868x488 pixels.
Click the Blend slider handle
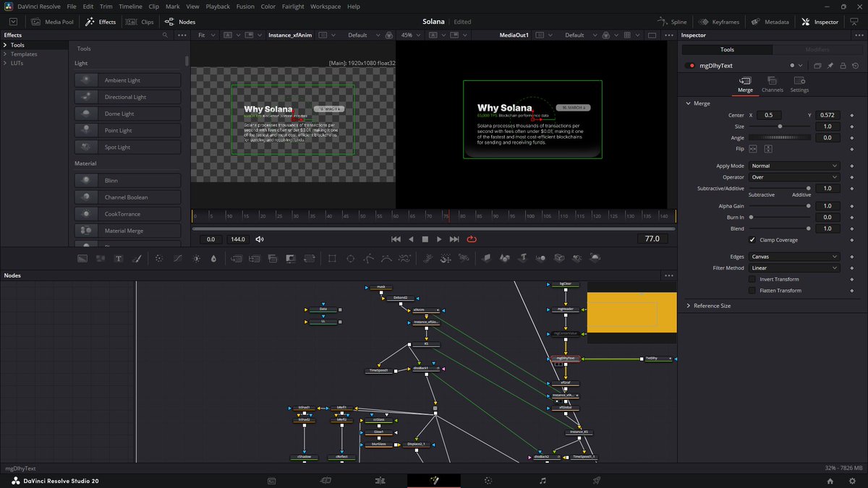pyautogui.click(x=809, y=228)
